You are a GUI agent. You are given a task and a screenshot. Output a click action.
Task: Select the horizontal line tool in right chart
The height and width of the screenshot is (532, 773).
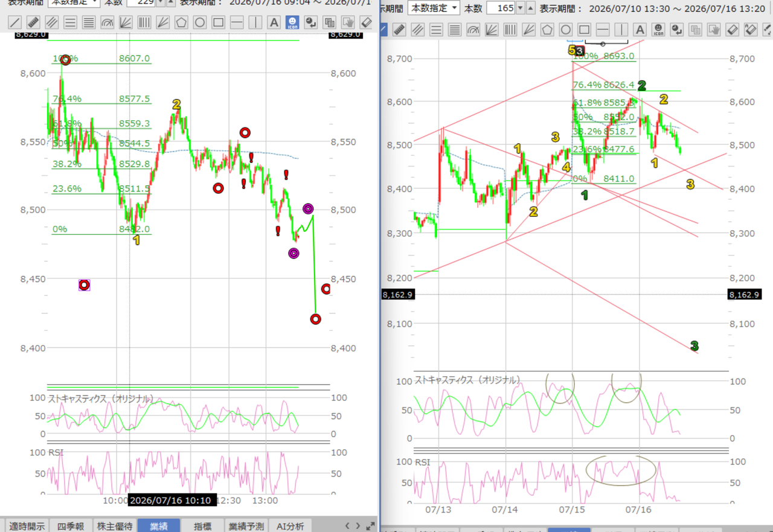pyautogui.click(x=602, y=29)
